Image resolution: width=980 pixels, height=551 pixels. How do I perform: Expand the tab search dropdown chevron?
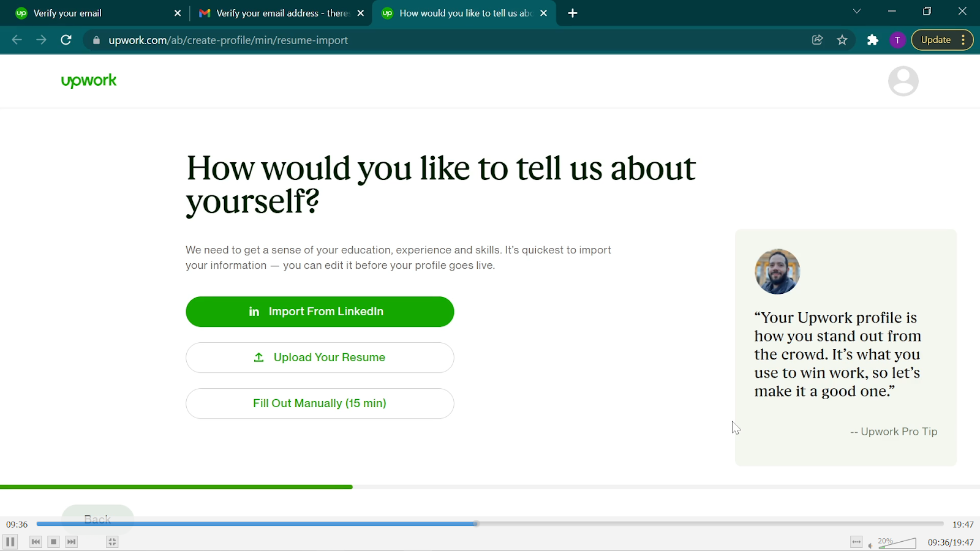click(x=857, y=12)
